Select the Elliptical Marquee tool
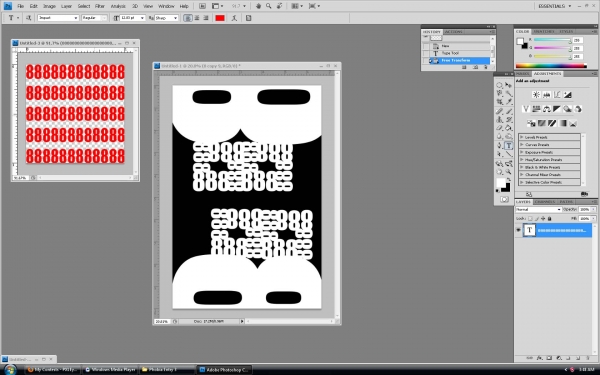The image size is (600, 375). pyautogui.click(x=499, y=85)
